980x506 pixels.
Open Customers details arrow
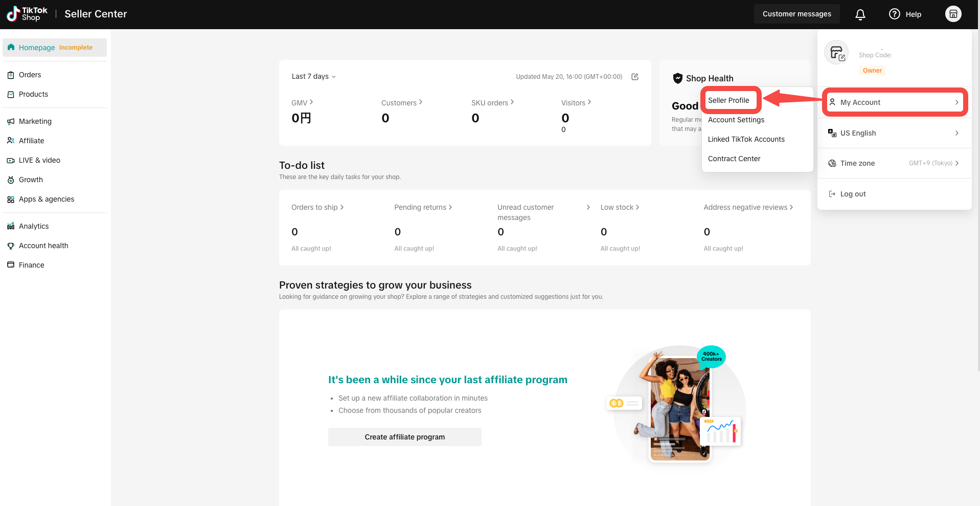tap(421, 102)
